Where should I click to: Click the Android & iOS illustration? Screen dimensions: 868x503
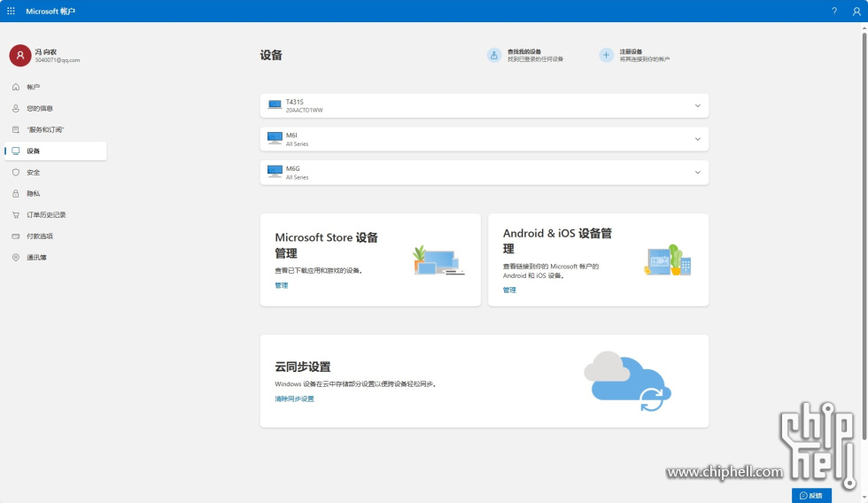(x=668, y=260)
